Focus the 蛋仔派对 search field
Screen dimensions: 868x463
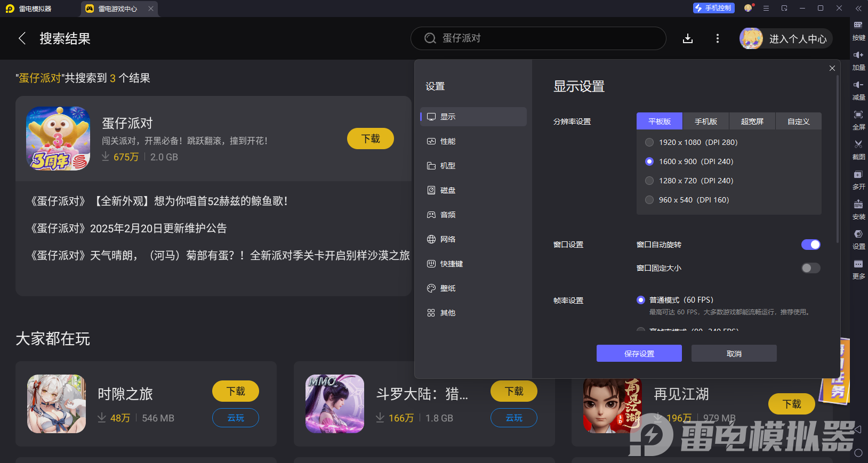coord(539,38)
